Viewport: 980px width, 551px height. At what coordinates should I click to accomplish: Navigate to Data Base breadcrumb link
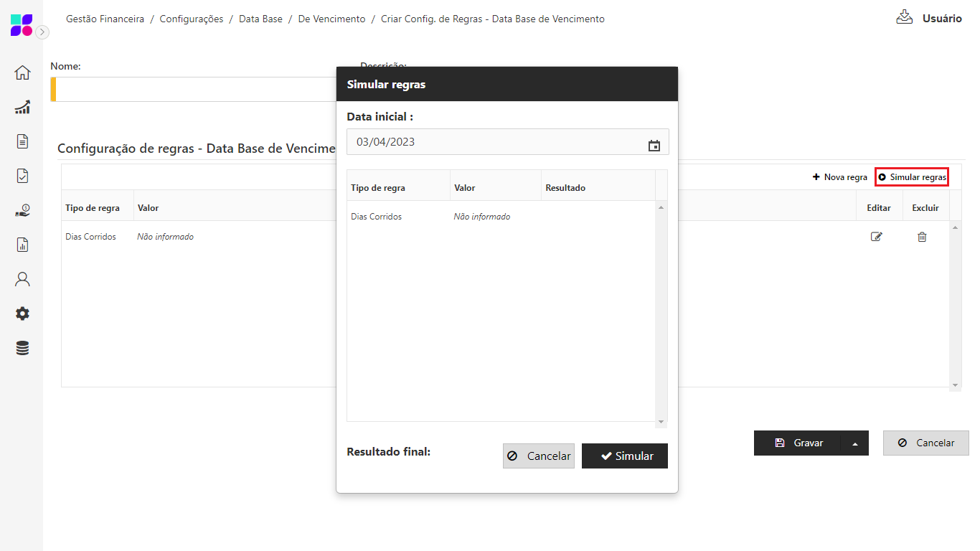click(x=260, y=19)
